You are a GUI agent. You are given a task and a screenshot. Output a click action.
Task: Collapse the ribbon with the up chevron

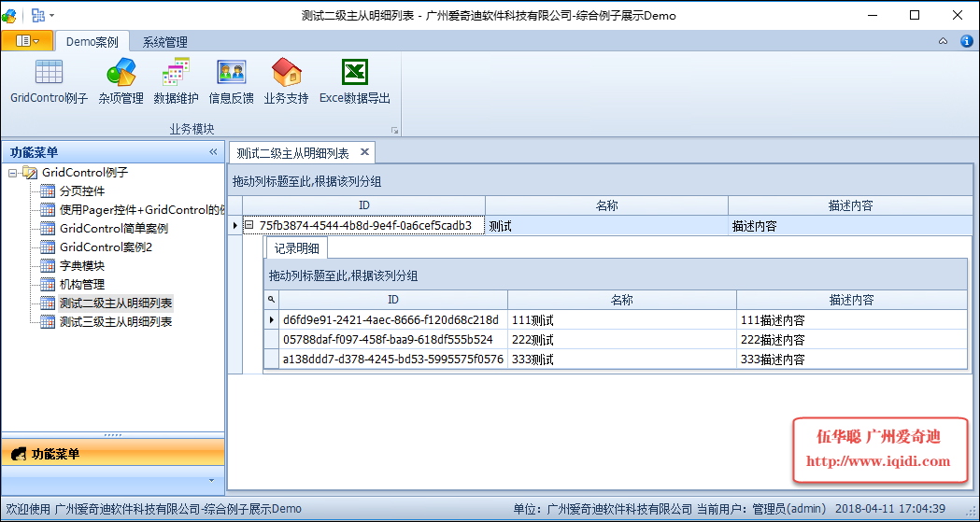pyautogui.click(x=944, y=41)
